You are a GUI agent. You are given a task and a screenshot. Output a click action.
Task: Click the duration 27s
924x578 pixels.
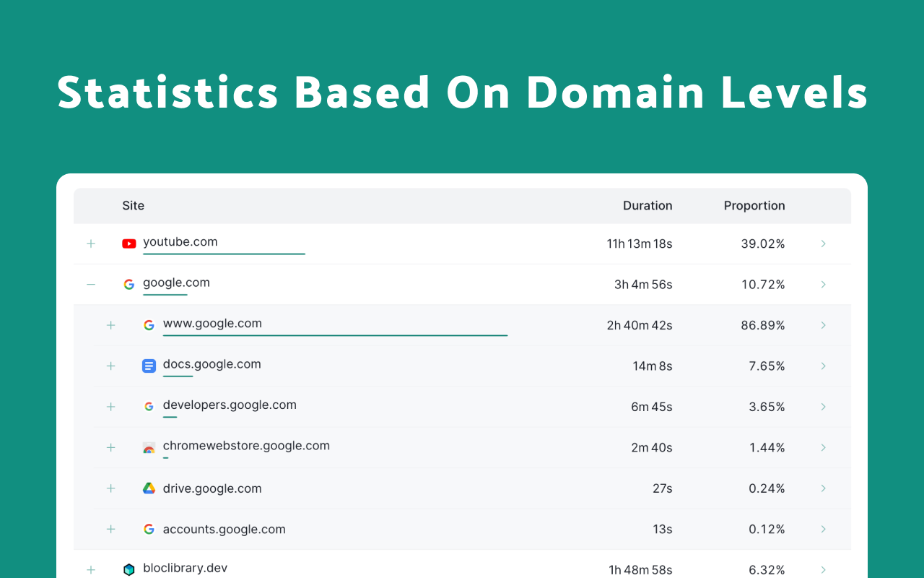663,489
